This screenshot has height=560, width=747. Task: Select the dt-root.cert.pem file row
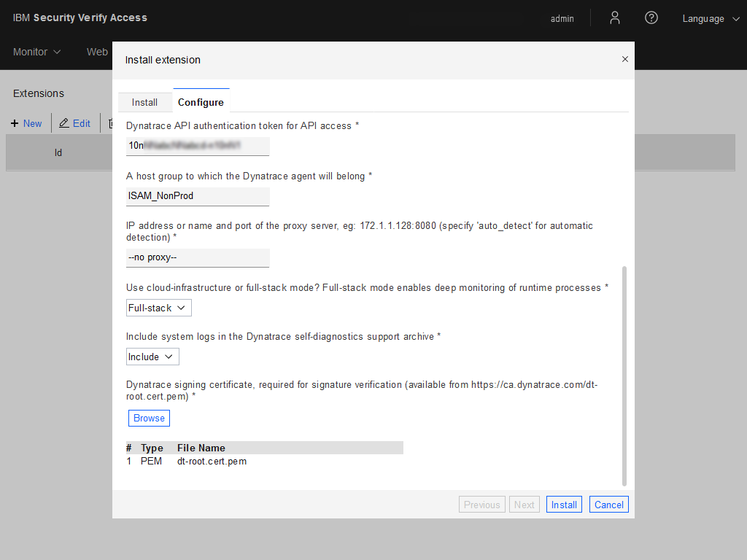point(264,461)
